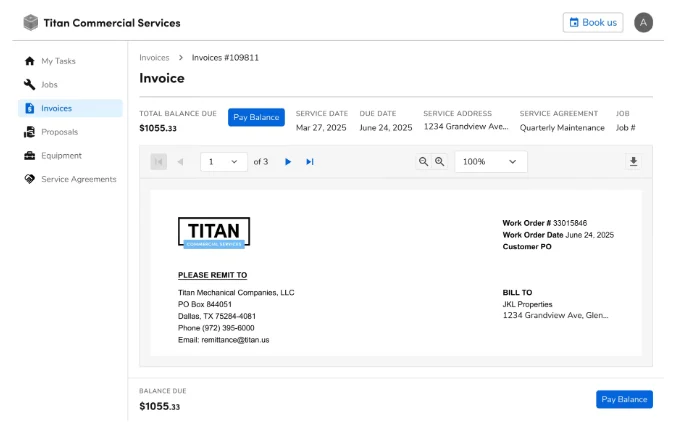Go to previous page arrow
The width and height of the screenshot is (694, 442).
pos(180,162)
